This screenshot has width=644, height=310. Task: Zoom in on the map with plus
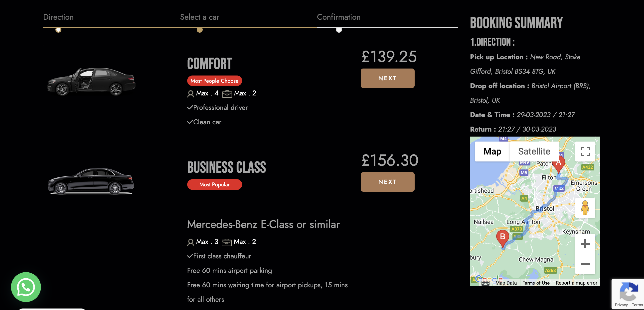pos(585,244)
